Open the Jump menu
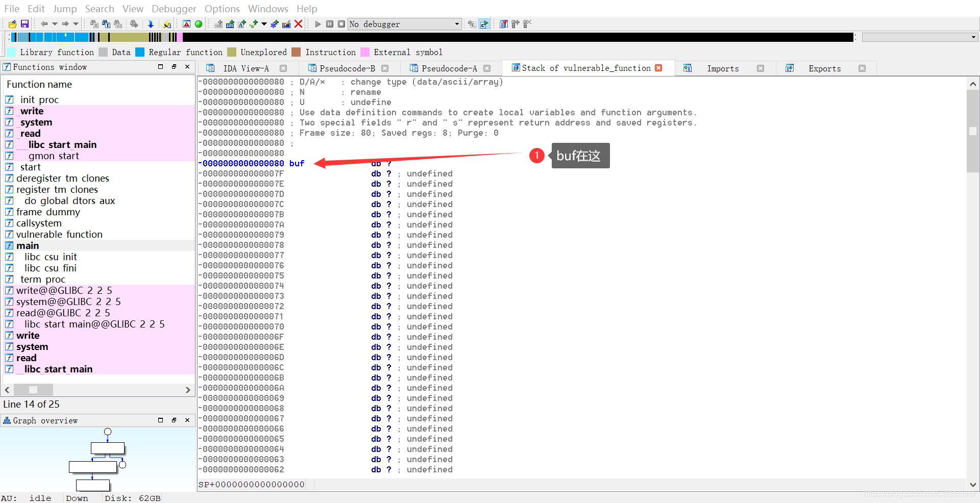Viewport: 980px width, 503px height. (65, 9)
